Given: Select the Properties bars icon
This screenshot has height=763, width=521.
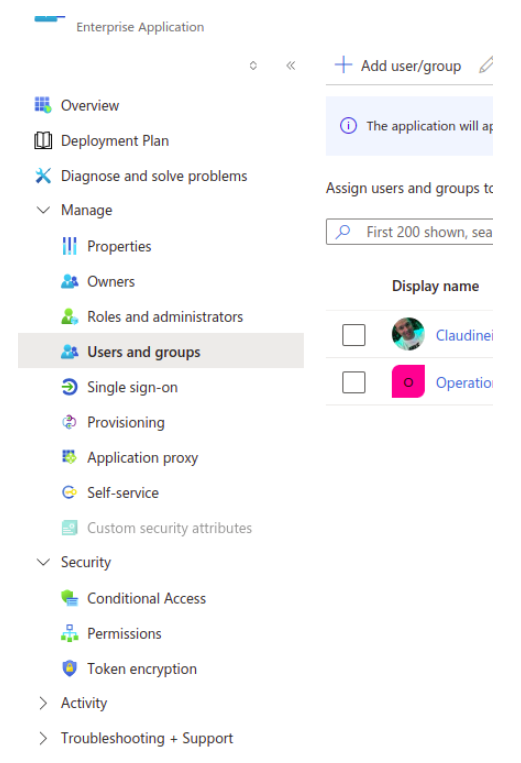Looking at the screenshot, I should [x=70, y=246].
